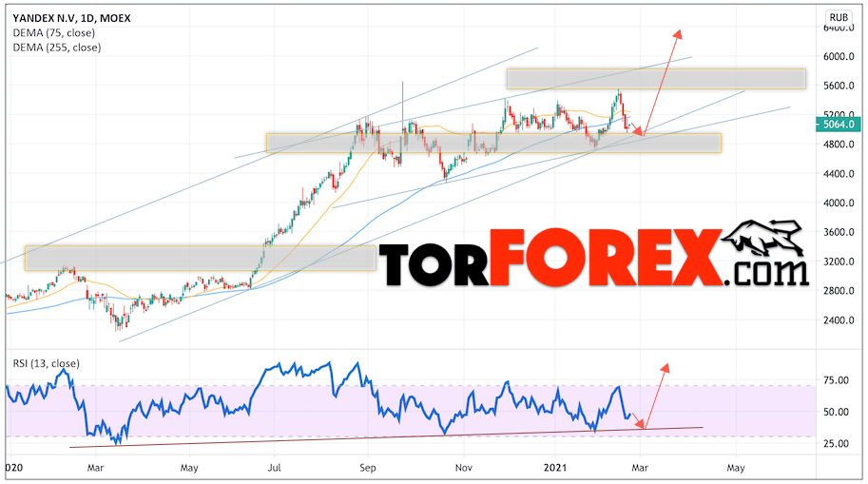The image size is (868, 484).
Task: Click the current price label 5064.0
Action: pos(839,125)
